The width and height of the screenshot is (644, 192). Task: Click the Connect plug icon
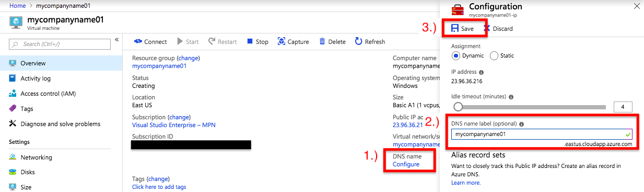point(138,42)
